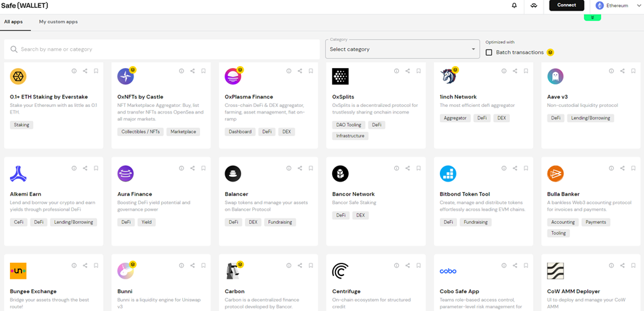Share the OxSplits app
This screenshot has height=311, width=644.
408,71
